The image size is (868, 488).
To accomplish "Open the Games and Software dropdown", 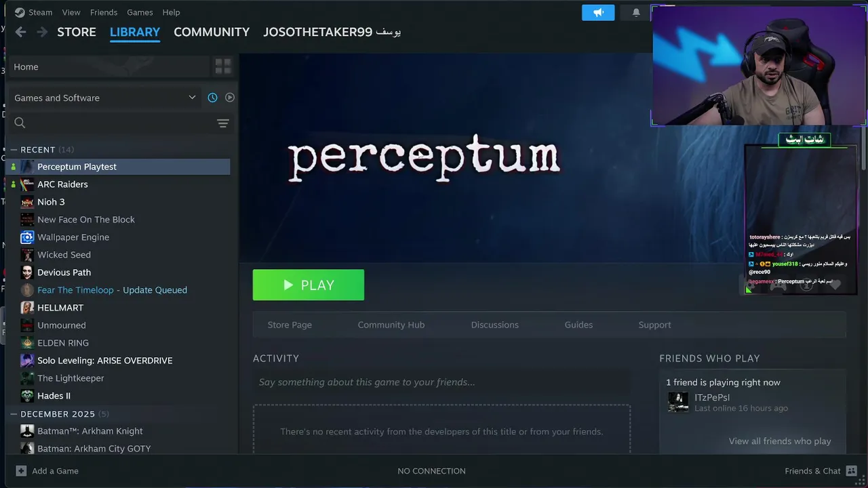I will tap(104, 98).
